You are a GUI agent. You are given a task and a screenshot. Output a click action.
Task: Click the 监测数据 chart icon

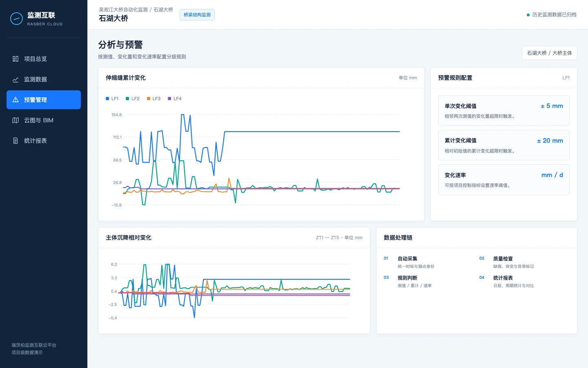(16, 79)
